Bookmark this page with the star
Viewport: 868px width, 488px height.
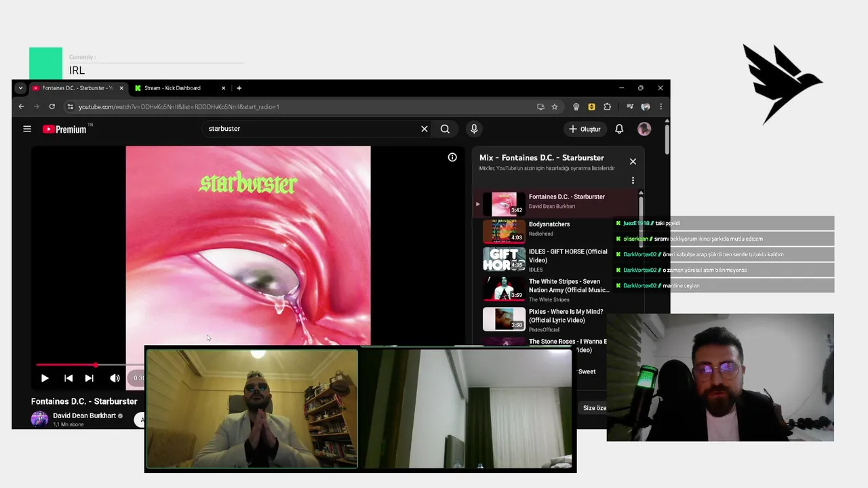(555, 106)
